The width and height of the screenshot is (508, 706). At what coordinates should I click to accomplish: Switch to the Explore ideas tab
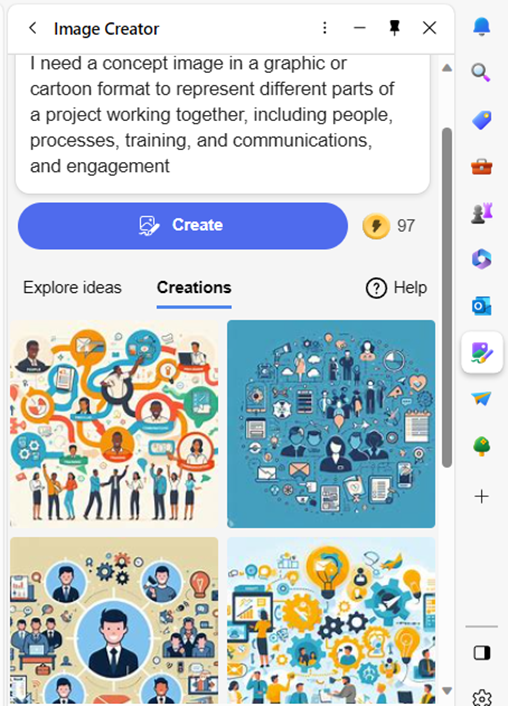coord(73,288)
